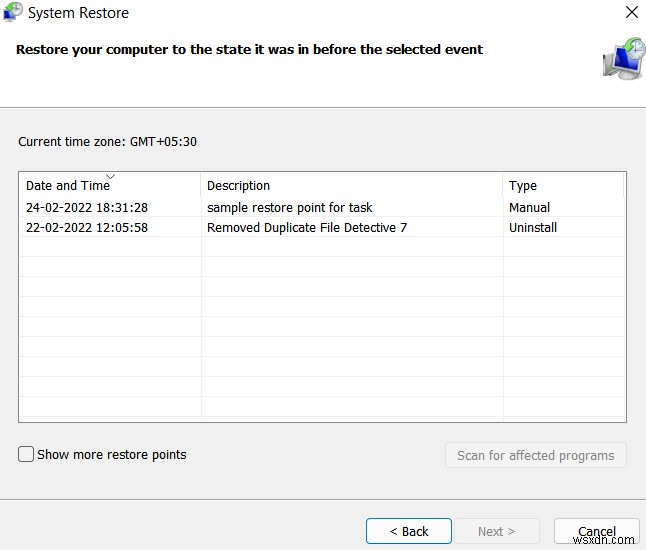Click the Uninstall type cell

click(x=533, y=228)
